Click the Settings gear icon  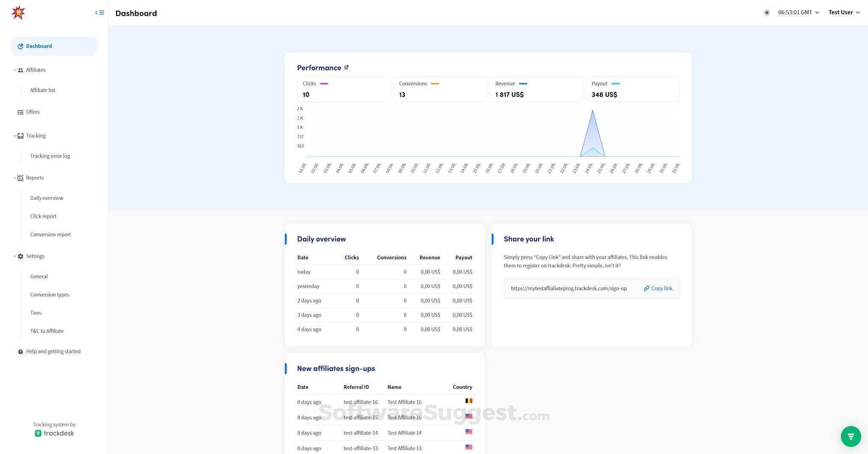click(x=20, y=256)
